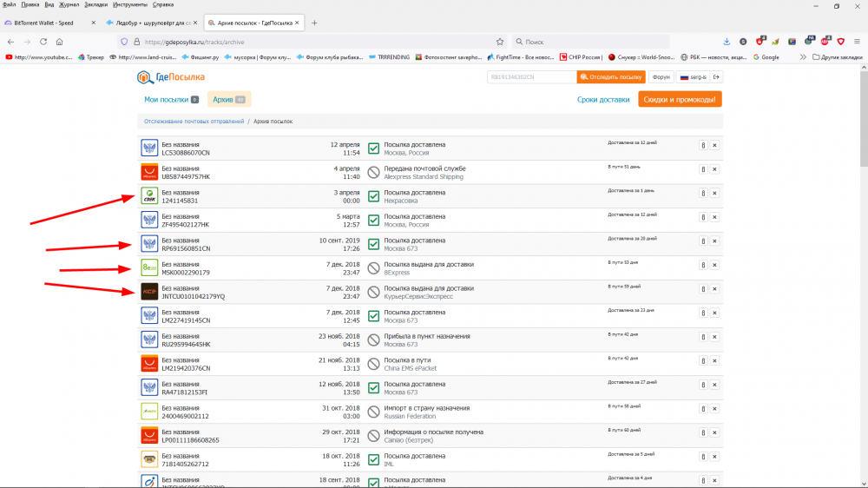
Task: Click Russian Post icon for ZF495402127HK
Action: tap(148, 221)
